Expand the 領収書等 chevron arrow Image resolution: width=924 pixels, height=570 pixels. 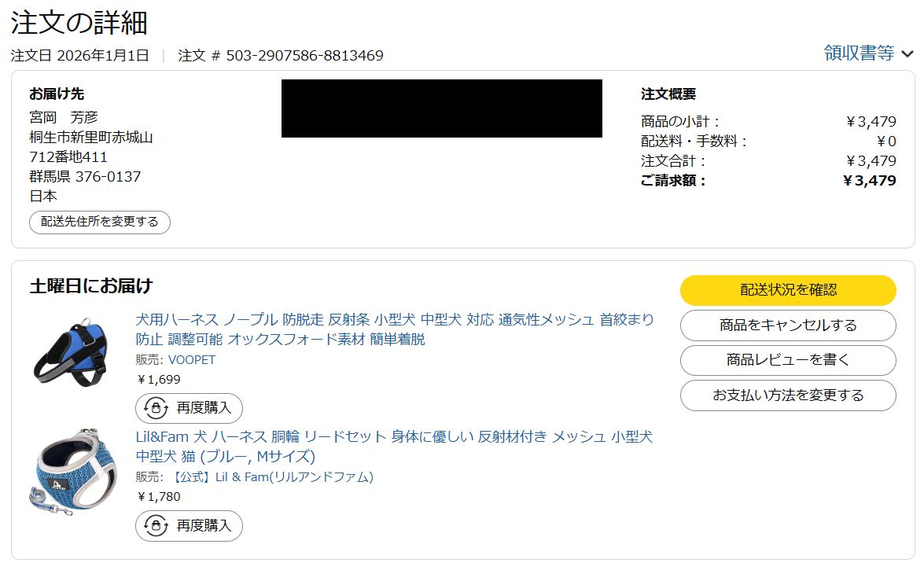pos(907,54)
